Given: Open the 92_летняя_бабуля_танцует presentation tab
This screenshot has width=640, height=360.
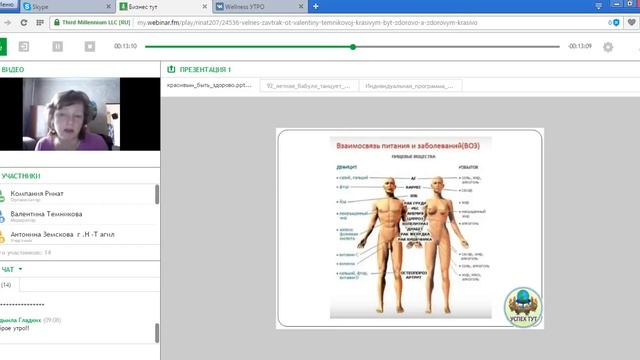Looking at the screenshot, I should pos(309,86).
